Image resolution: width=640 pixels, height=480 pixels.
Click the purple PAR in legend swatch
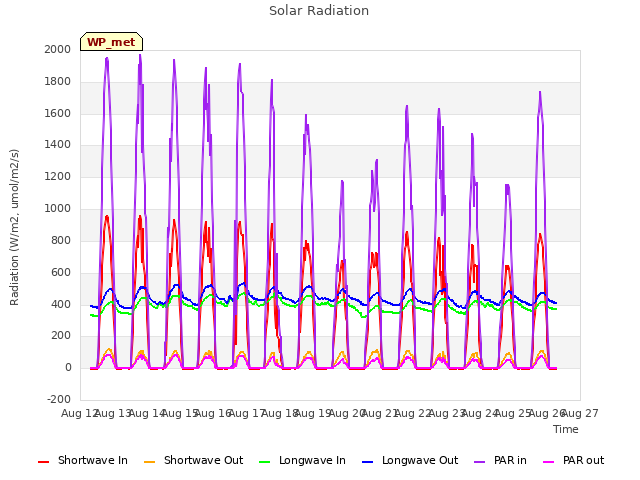click(480, 462)
